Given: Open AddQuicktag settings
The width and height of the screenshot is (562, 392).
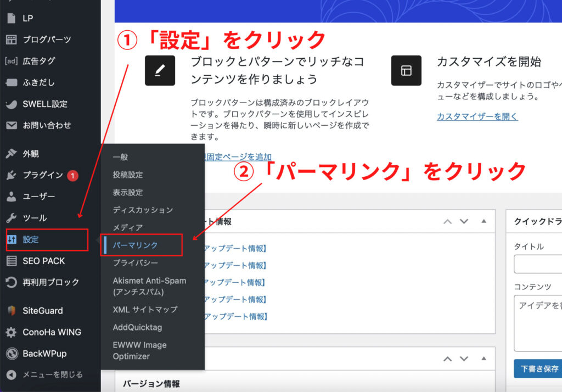Looking at the screenshot, I should pos(137,327).
